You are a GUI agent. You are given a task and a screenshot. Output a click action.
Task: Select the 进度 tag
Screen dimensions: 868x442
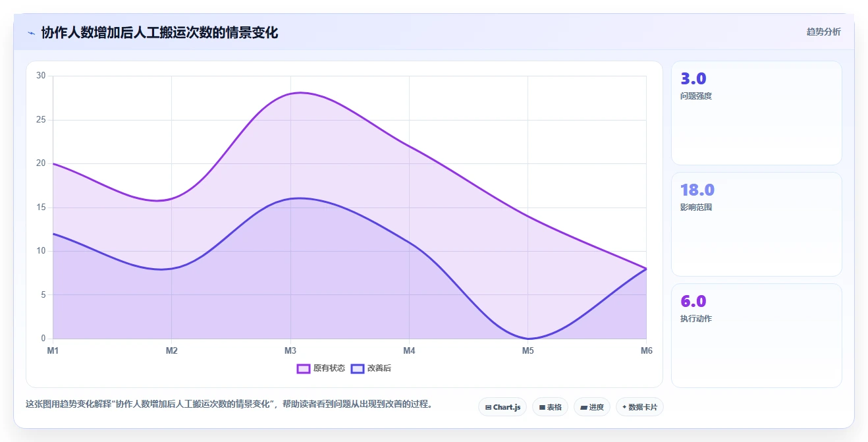pyautogui.click(x=592, y=407)
